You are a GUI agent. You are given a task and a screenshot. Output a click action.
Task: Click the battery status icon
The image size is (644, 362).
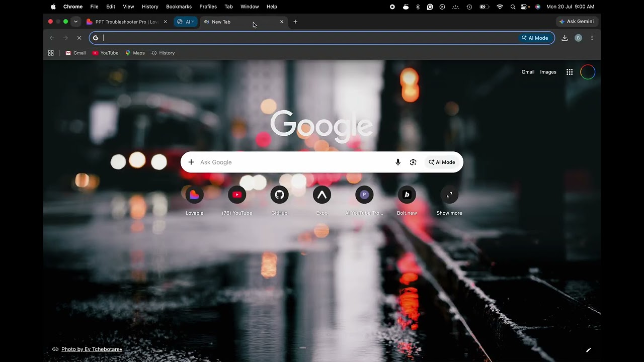pos(484,7)
